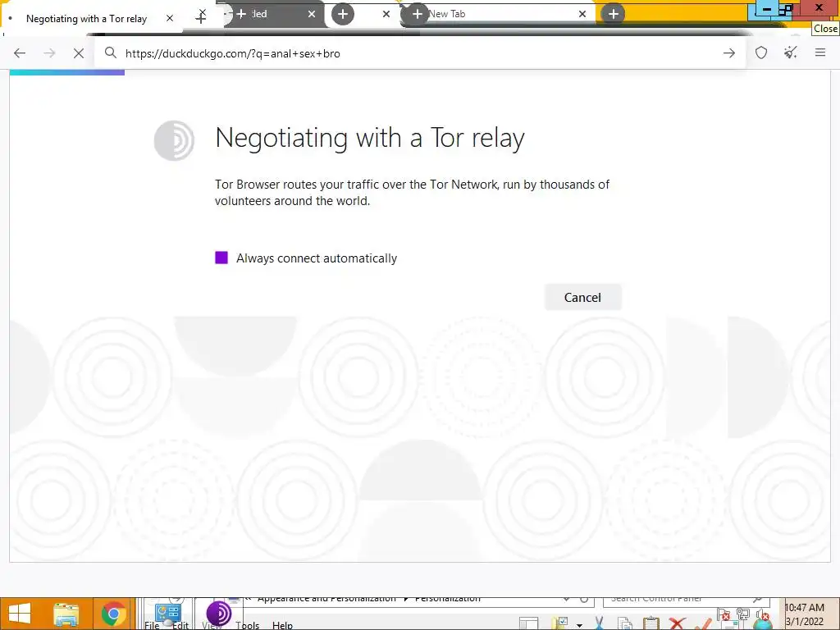Click the red X Delete icon in background window
The image size is (840, 630).
point(677,623)
